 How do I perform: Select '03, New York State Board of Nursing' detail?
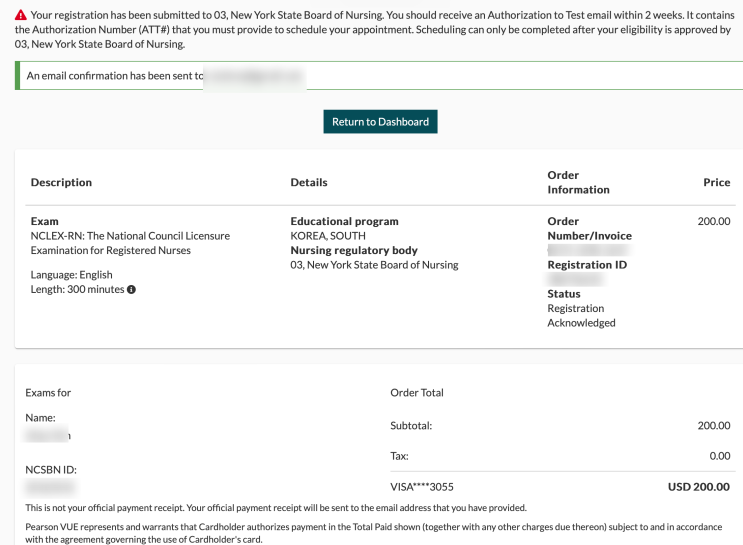click(x=374, y=265)
